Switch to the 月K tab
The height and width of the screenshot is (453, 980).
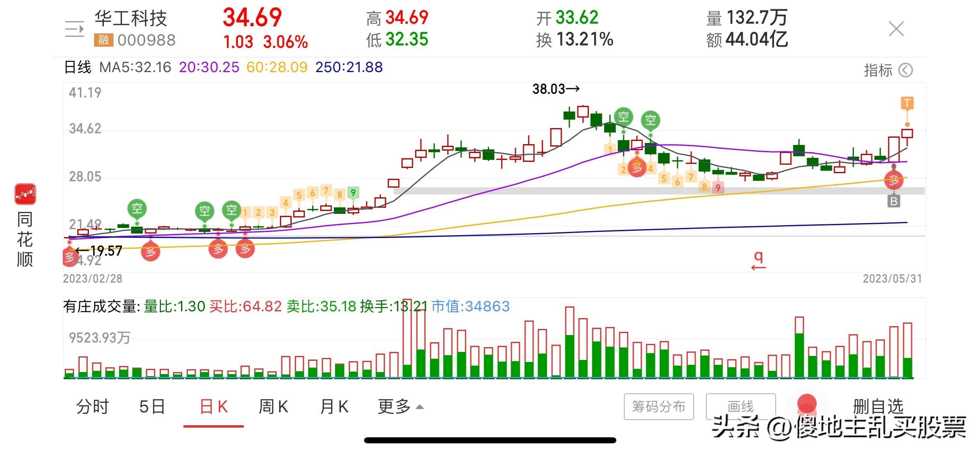334,407
